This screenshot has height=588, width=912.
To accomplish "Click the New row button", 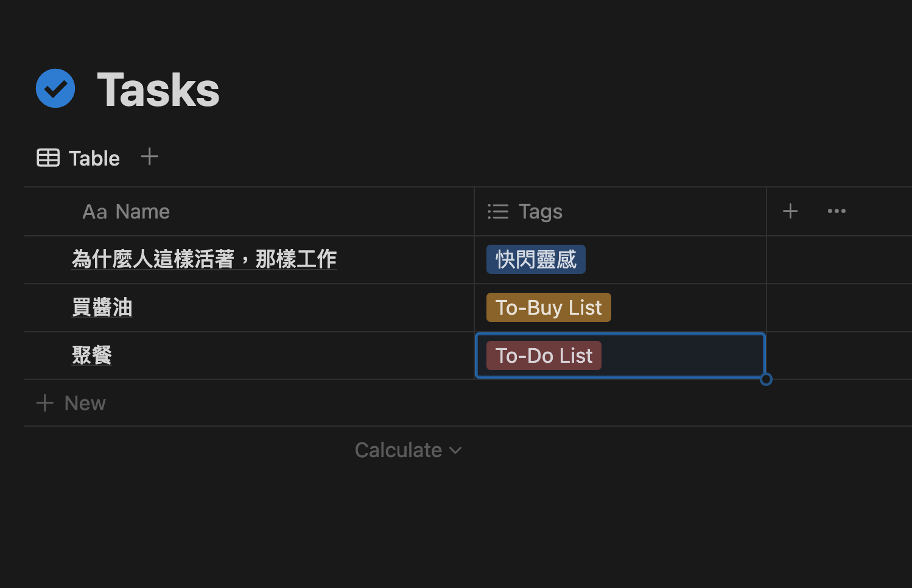I will coord(85,403).
